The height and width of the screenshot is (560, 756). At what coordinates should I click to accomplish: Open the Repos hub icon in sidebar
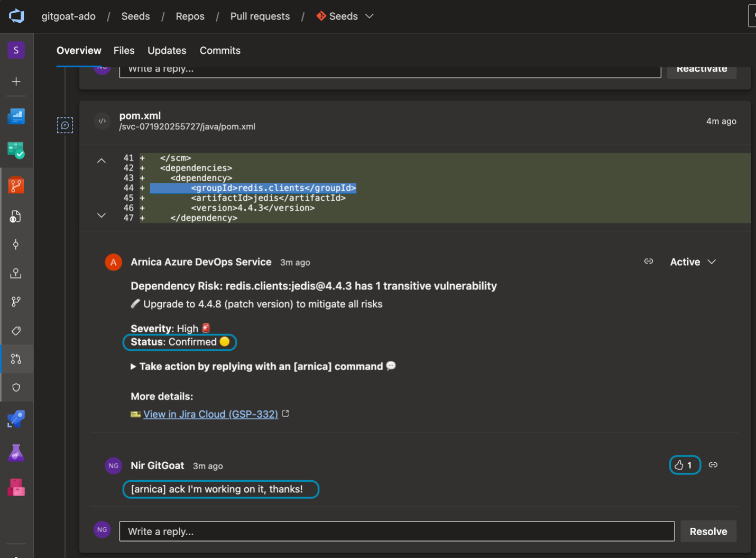click(16, 185)
